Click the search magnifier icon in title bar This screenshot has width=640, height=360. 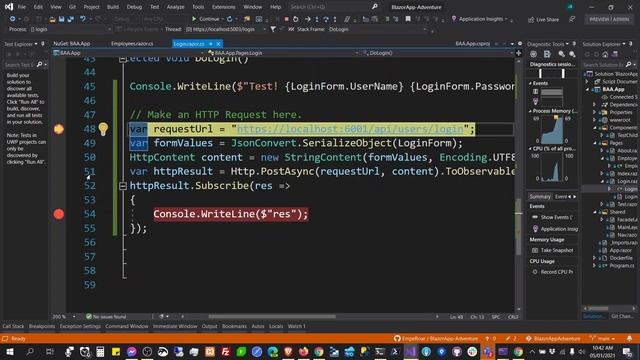pyautogui.click(x=375, y=7)
